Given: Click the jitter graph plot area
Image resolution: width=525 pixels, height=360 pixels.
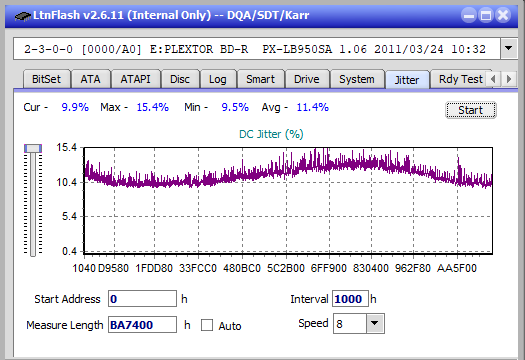Looking at the screenshot, I should click(288, 200).
